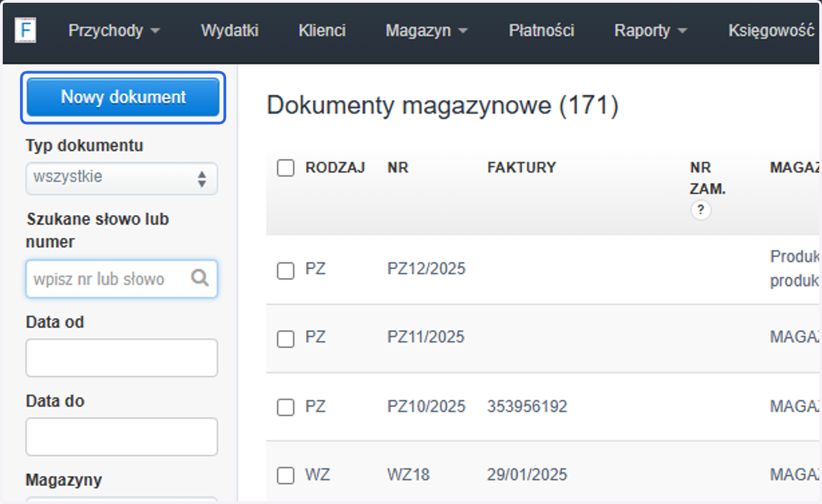Open the Księgowość menu
Viewport: 822px width, 504px height.
[x=771, y=31]
